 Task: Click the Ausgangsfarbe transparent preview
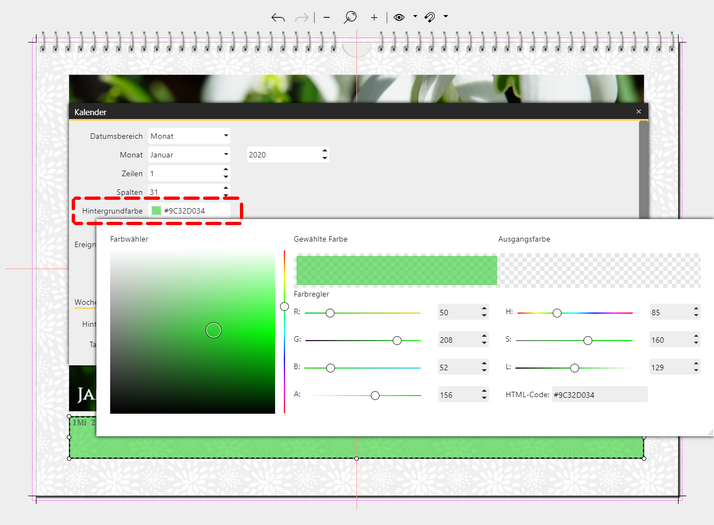point(598,270)
